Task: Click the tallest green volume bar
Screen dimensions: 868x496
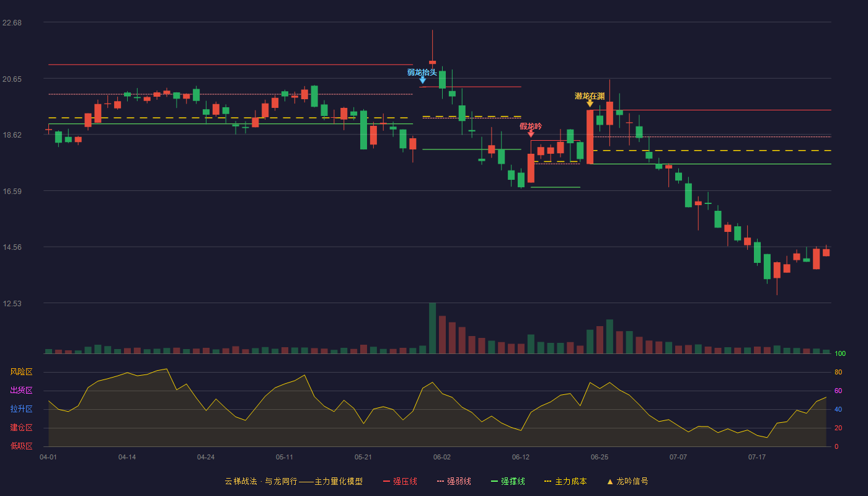Action: 432,328
